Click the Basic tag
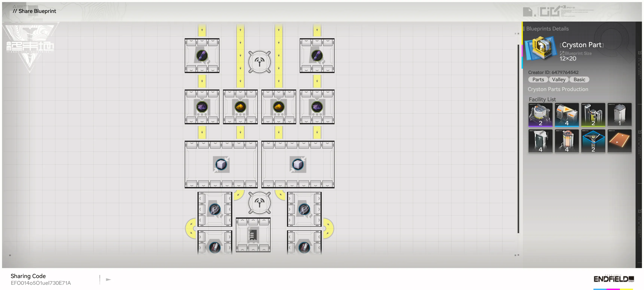 click(x=579, y=79)
